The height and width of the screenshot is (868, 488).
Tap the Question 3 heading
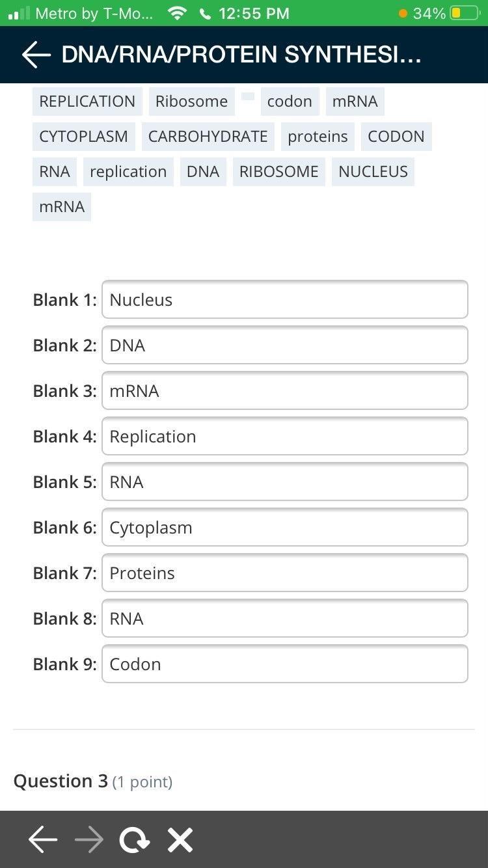[61, 781]
